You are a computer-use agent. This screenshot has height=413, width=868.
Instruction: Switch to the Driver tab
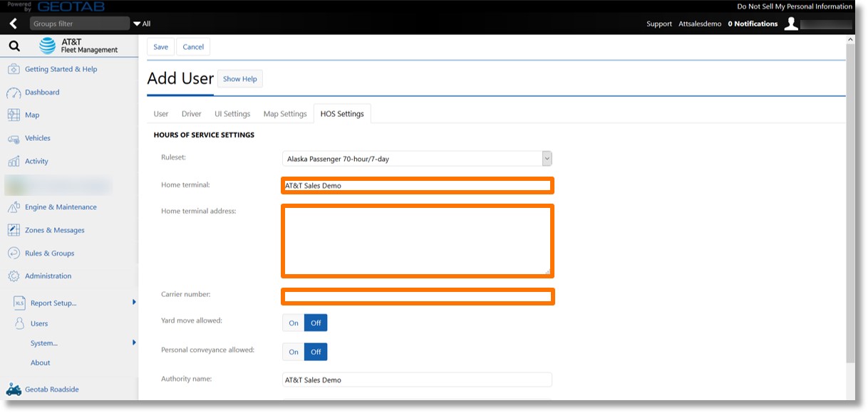192,114
